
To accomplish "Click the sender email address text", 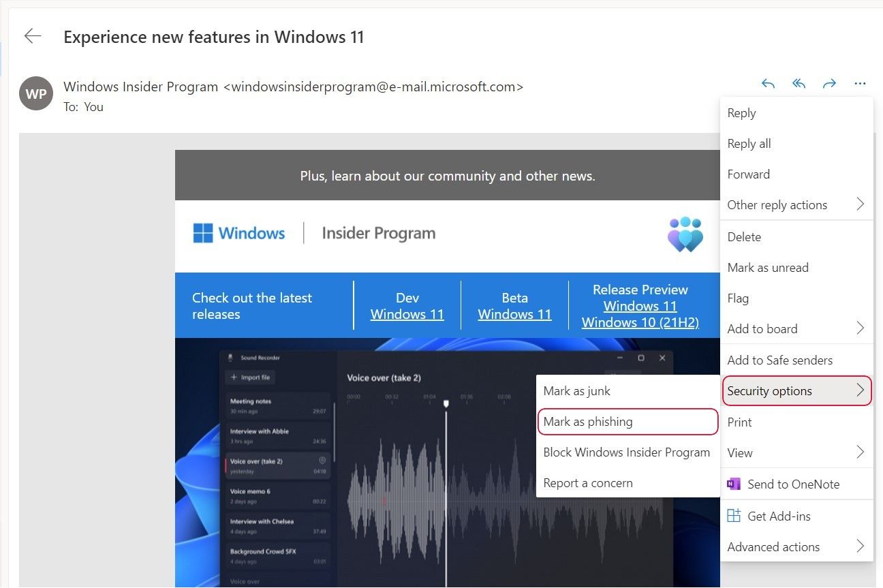I will pyautogui.click(x=373, y=87).
